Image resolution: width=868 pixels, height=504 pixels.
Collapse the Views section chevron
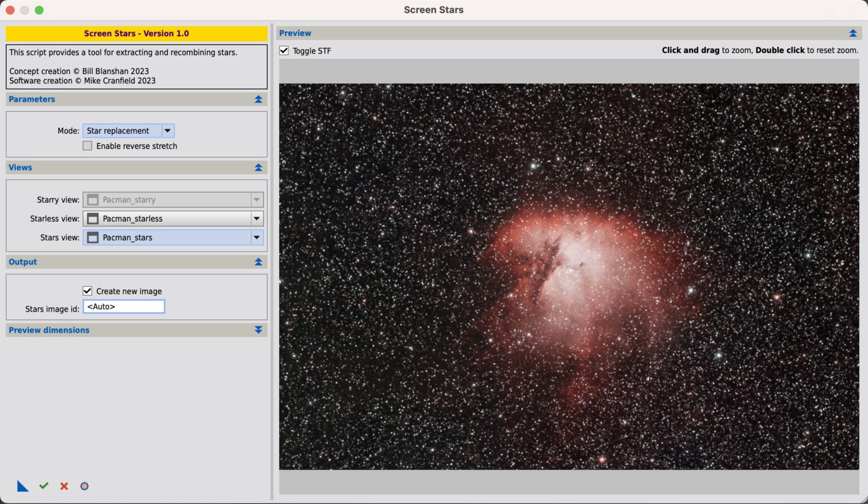click(259, 167)
